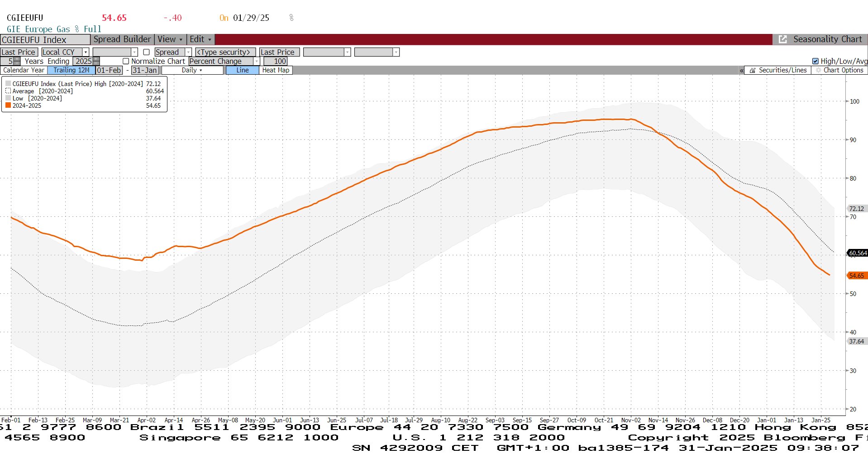Click the Chart Options gear icon

click(818, 71)
